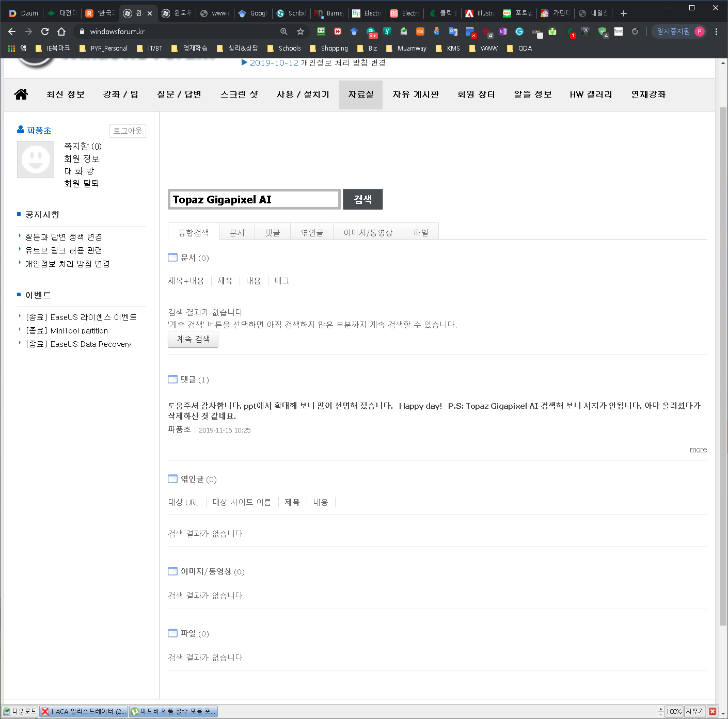
Task: Select the 댓글 search tab
Action: pyautogui.click(x=273, y=232)
